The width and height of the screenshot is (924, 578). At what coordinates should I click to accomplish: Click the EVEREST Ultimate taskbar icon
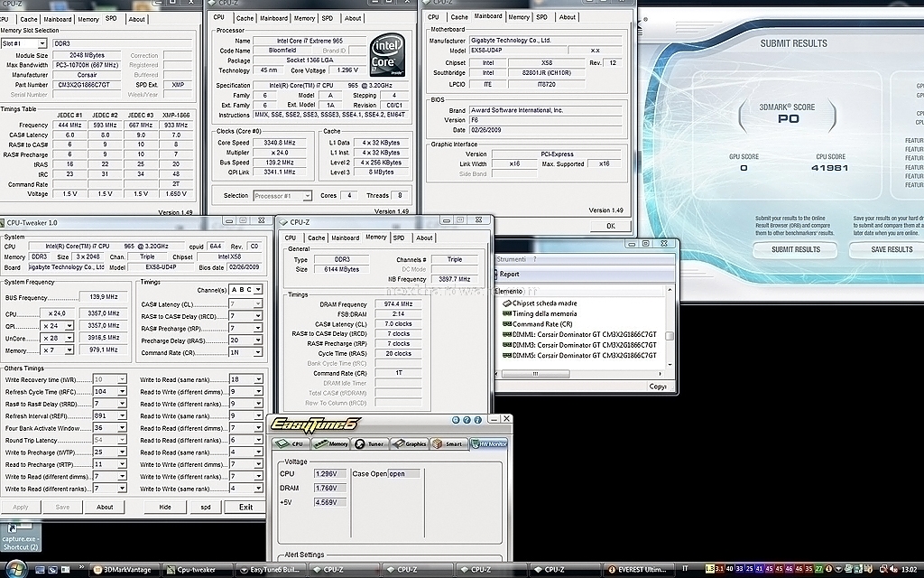pos(612,570)
